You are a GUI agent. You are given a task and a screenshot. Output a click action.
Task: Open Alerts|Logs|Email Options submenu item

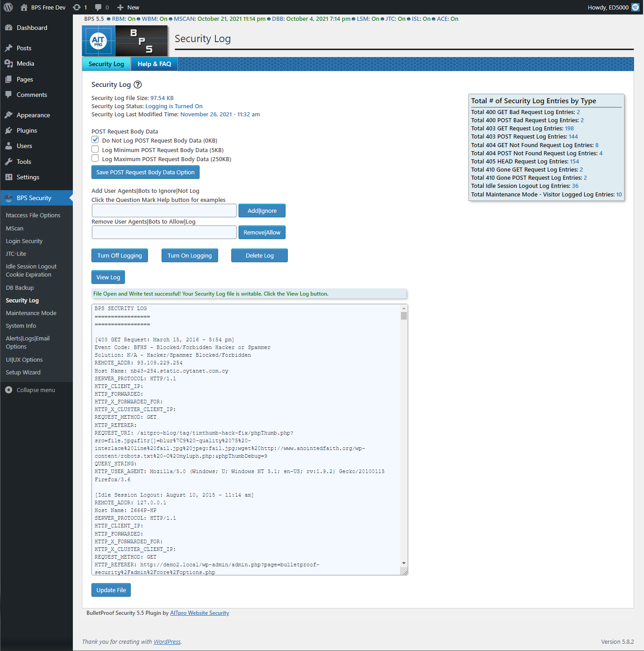[28, 343]
